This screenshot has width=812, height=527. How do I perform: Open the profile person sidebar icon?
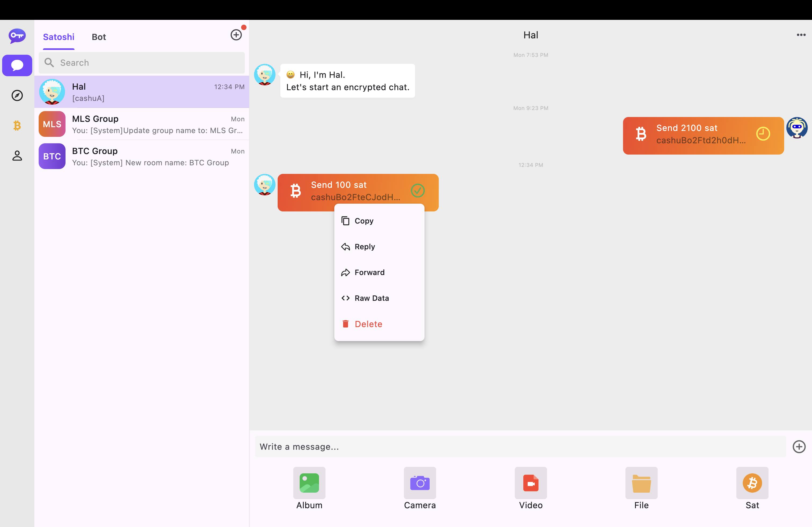tap(17, 155)
